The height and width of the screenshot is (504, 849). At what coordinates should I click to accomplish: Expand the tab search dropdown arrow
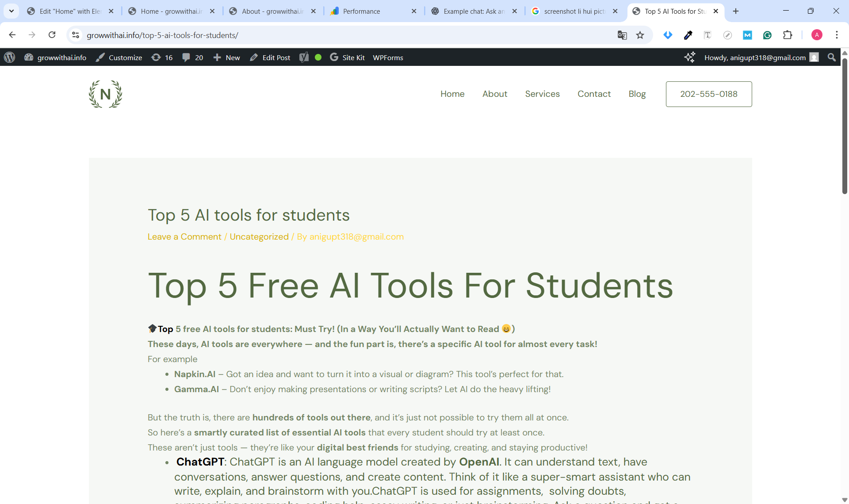[11, 11]
